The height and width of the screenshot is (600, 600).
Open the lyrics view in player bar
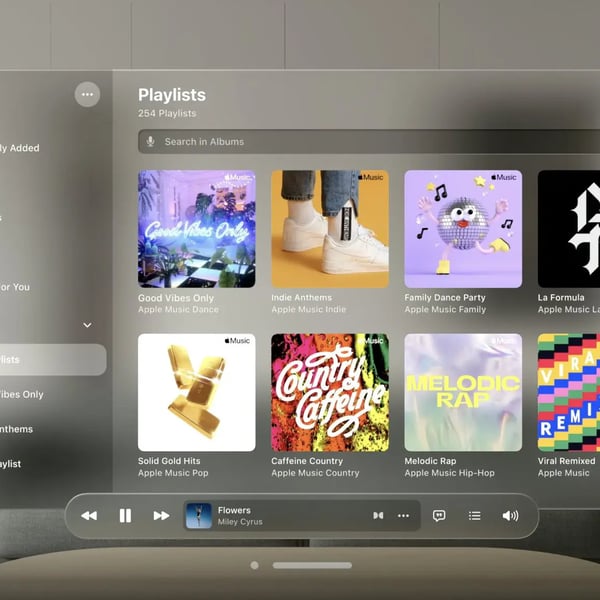439,516
